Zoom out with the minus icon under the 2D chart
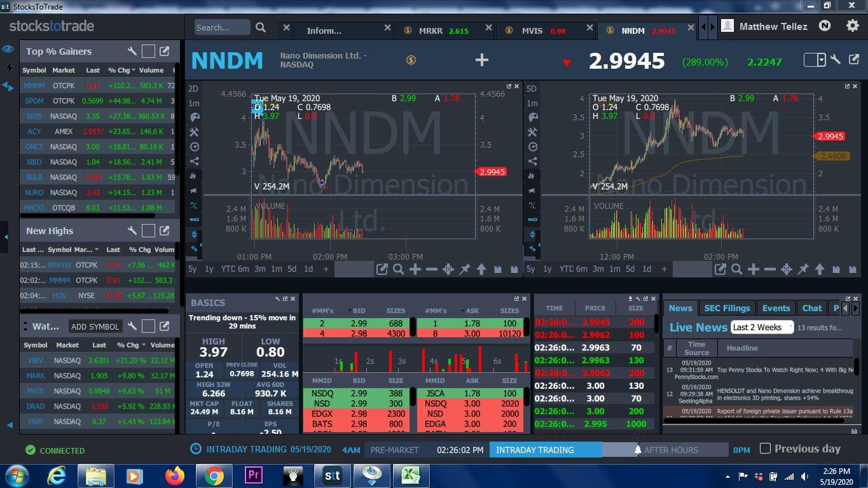Viewport: 868px width, 488px height. coord(432,269)
